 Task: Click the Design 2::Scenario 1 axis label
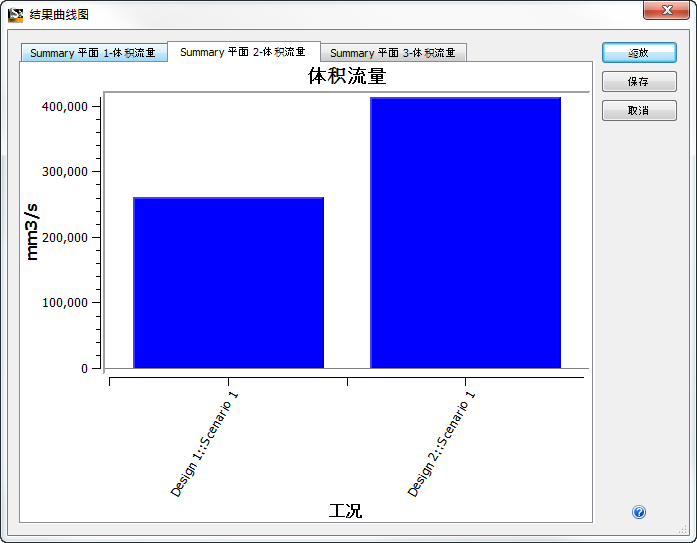441,444
